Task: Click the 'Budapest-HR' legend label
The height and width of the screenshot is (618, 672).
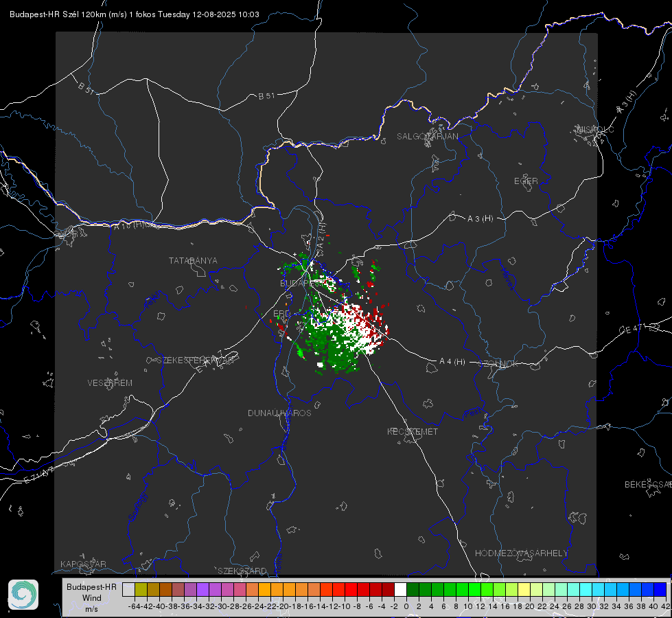Action: point(91,586)
